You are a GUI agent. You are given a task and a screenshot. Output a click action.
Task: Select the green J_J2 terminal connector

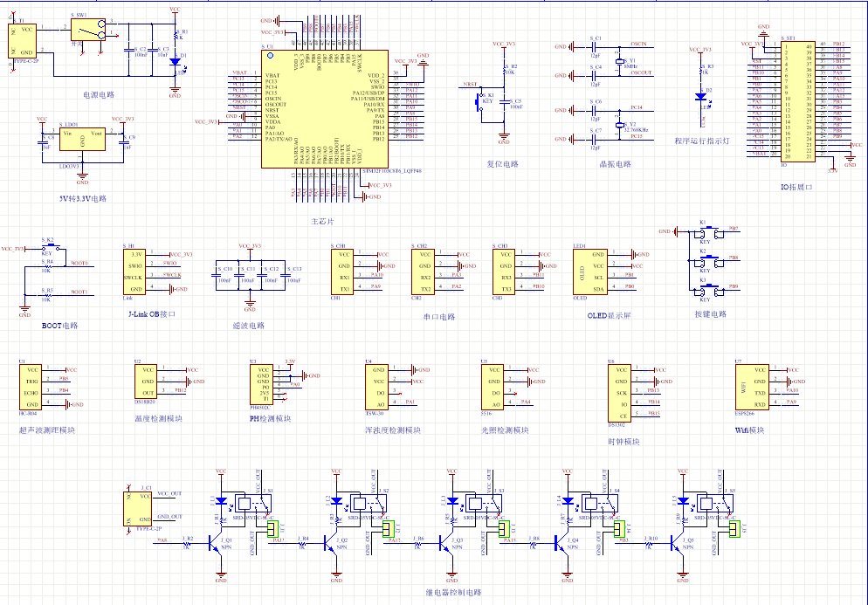point(388,529)
